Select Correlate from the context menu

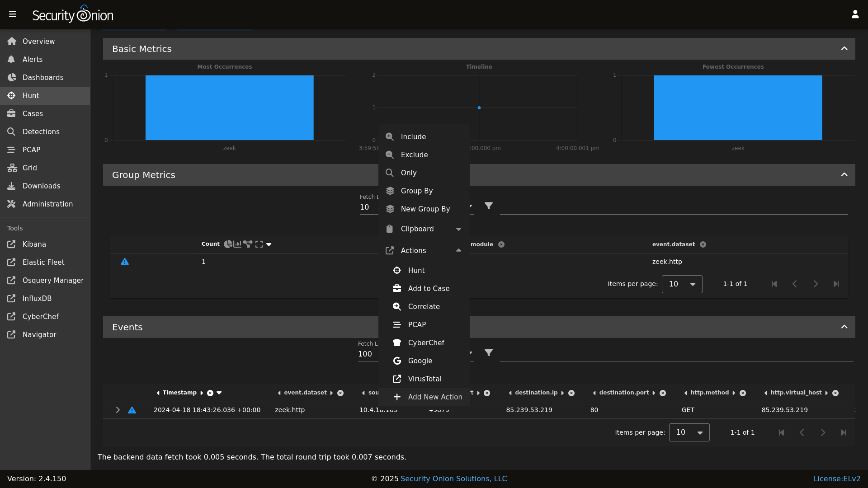(424, 306)
